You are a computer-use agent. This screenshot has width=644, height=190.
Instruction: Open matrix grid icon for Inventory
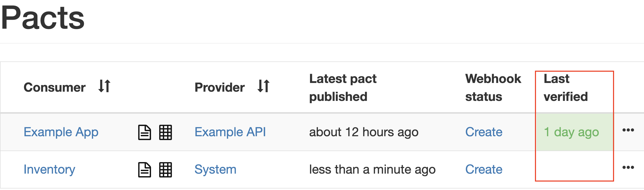point(165,170)
